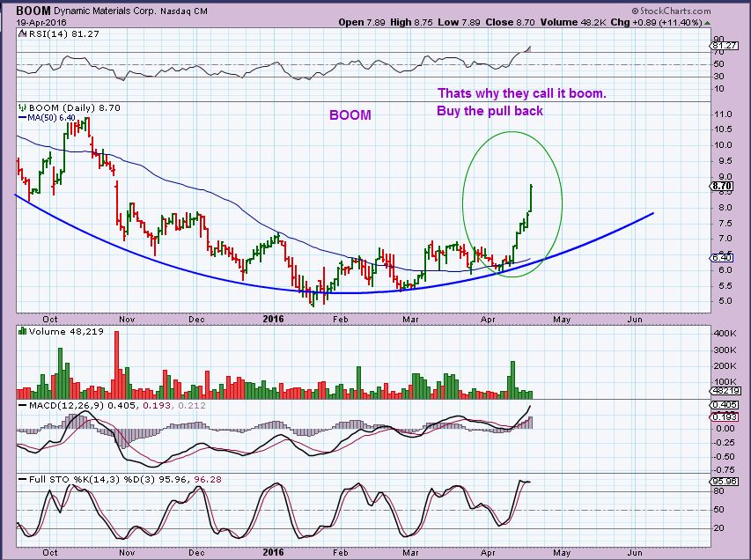Click the Dynamic Materials Corp. company name
Viewport: 751px width, 560px height.
[x=105, y=11]
